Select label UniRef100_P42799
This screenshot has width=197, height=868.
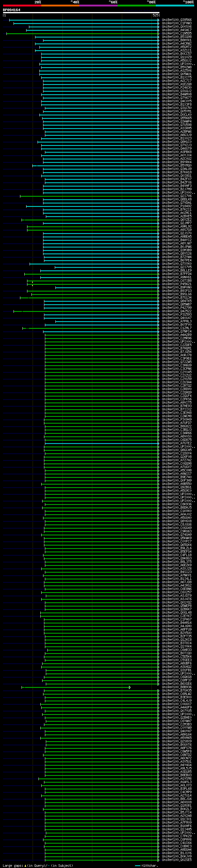pyautogui.click(x=177, y=308)
